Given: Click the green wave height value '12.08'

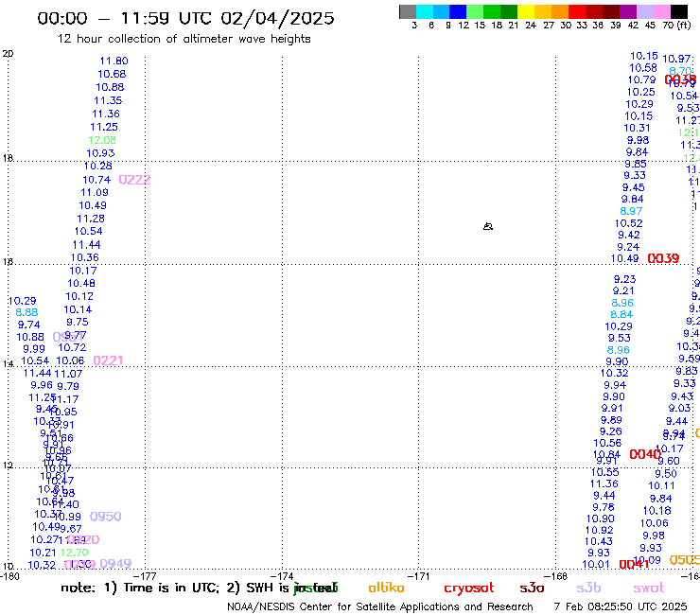Looking at the screenshot, I should (x=102, y=140).
